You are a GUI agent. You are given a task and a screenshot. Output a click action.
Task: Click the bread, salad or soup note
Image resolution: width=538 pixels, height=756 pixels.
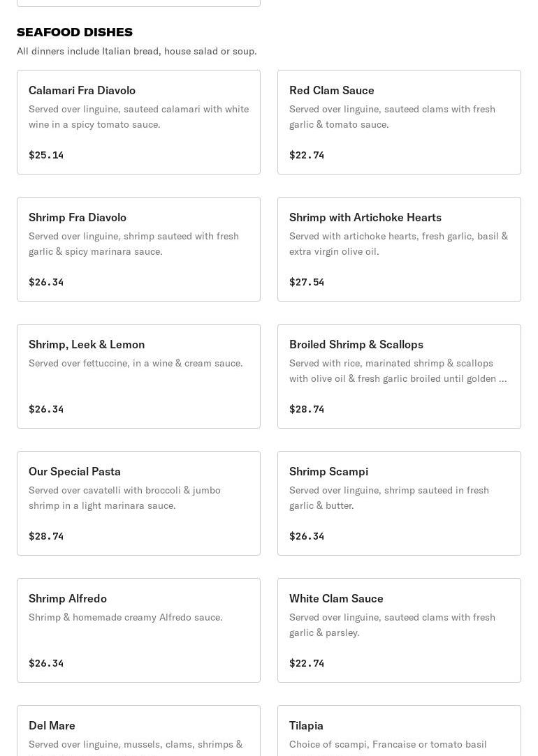[x=137, y=51]
